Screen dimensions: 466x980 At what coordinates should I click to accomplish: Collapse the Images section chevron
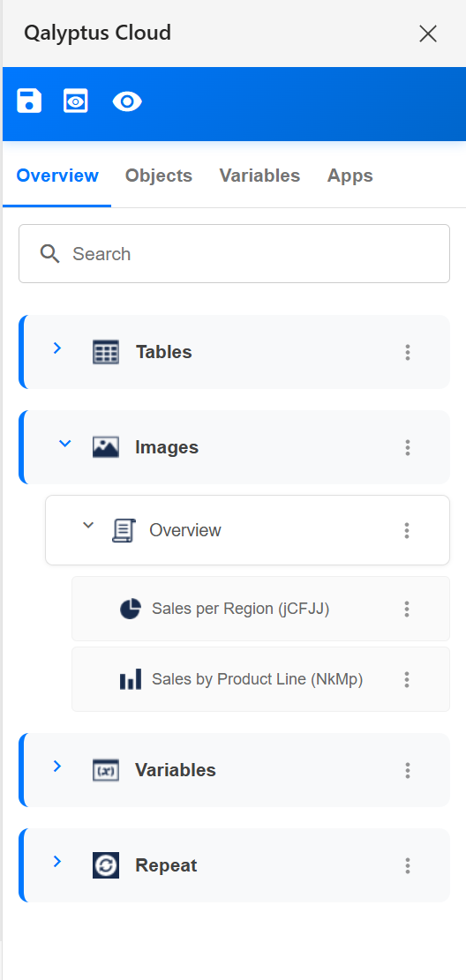tap(64, 444)
